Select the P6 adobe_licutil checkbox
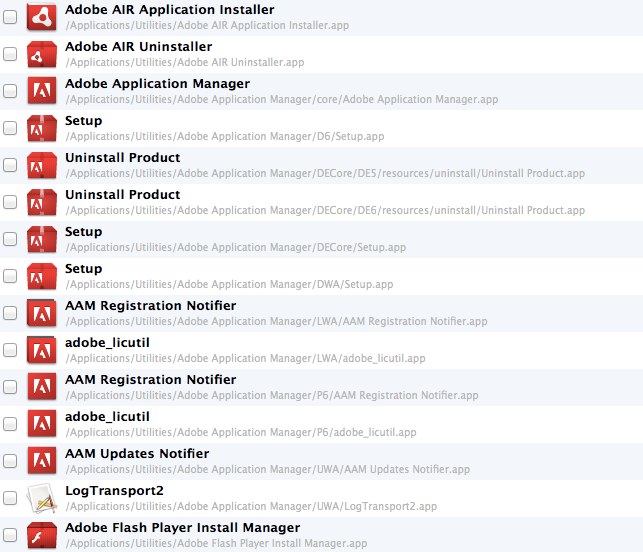Viewport: 643px width, 552px height. tap(10, 424)
